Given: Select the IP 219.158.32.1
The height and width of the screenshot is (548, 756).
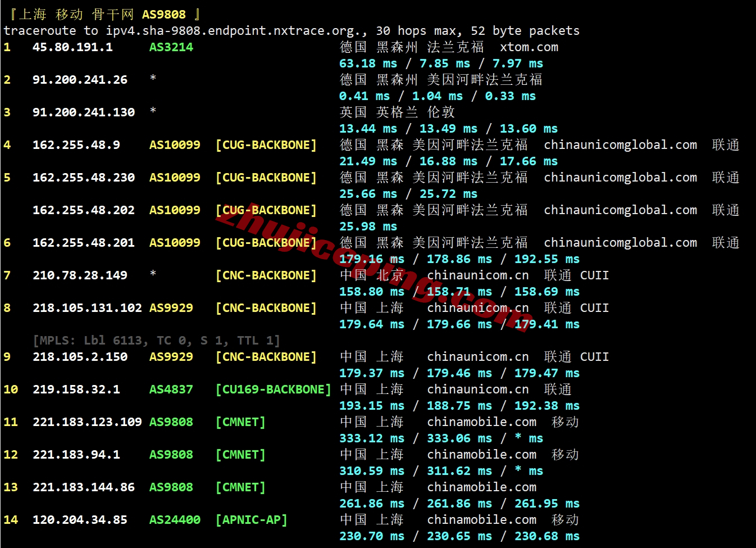Looking at the screenshot, I should [x=76, y=390].
